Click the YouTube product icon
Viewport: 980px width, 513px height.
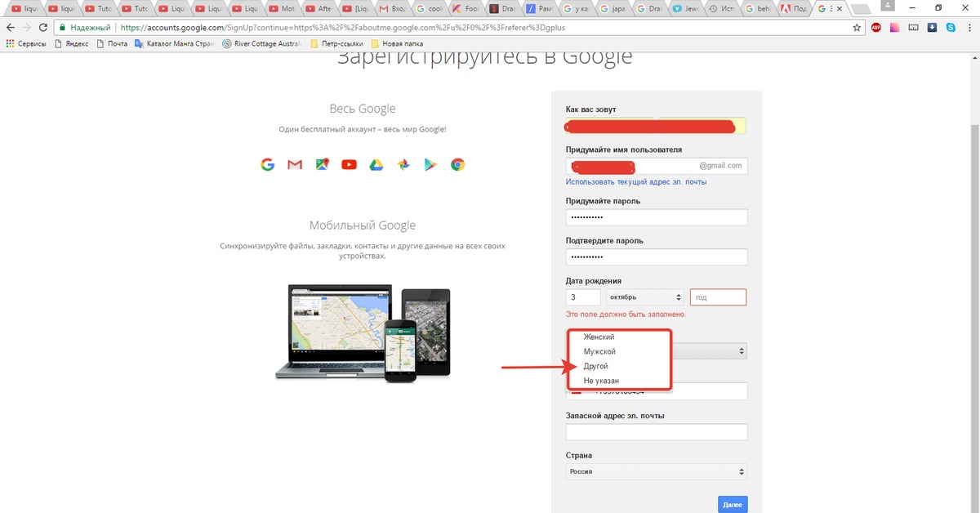point(350,164)
